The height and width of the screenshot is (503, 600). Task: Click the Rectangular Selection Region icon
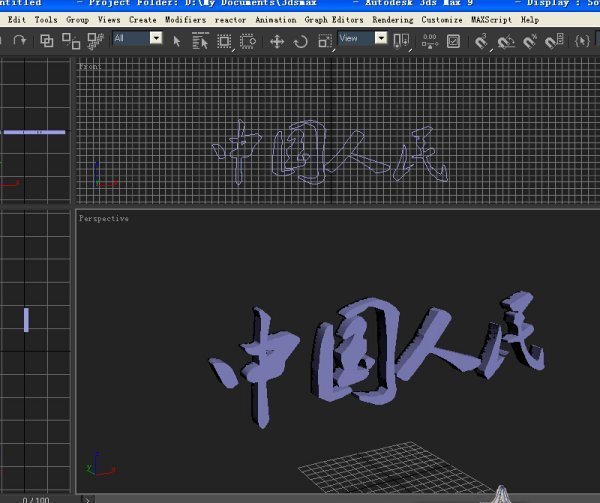(224, 41)
